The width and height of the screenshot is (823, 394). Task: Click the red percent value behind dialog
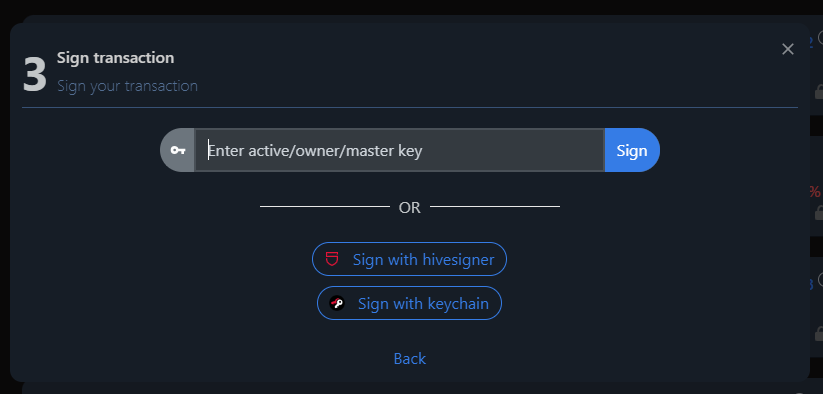(x=815, y=191)
